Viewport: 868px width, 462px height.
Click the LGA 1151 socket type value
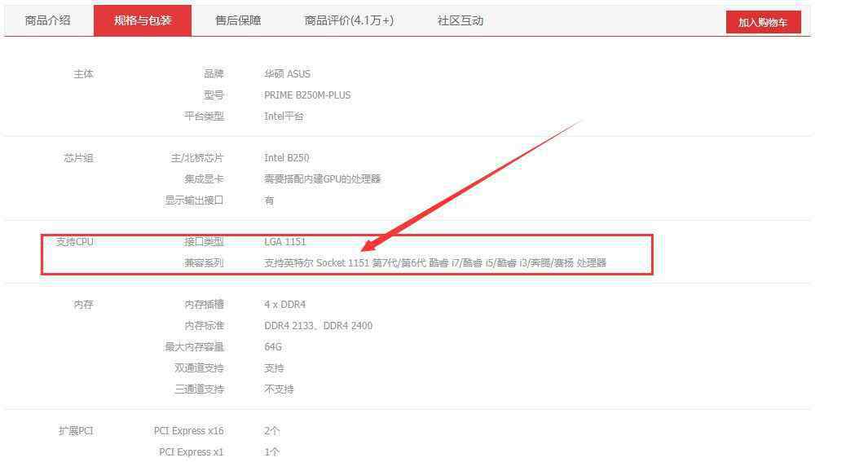[285, 242]
